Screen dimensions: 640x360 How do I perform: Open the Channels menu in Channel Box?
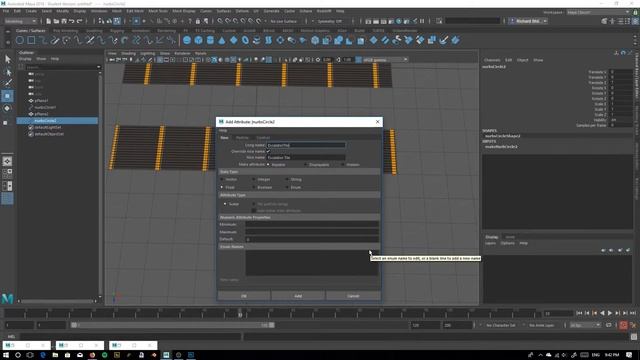pos(492,60)
